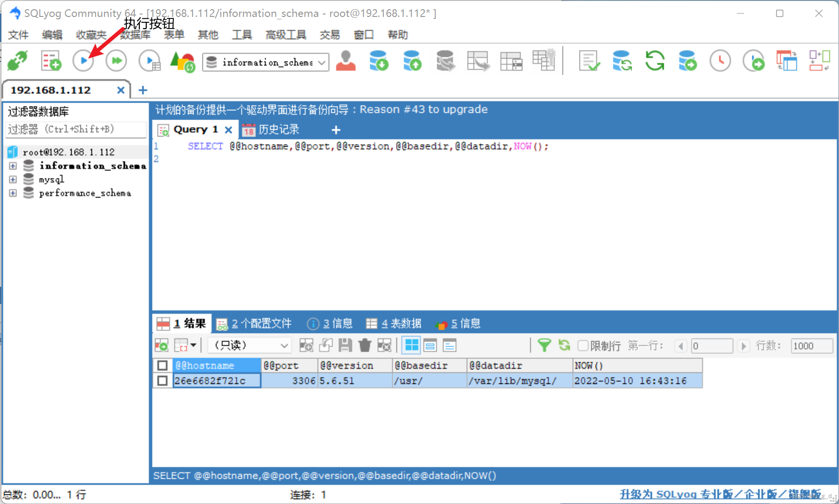This screenshot has height=504, width=839.
Task: Expand the performance_schema node
Action: 13,193
